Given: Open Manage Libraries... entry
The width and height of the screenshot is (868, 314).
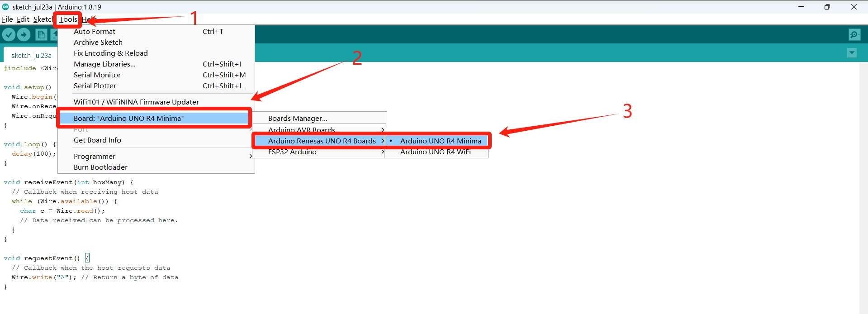Looking at the screenshot, I should [156, 64].
